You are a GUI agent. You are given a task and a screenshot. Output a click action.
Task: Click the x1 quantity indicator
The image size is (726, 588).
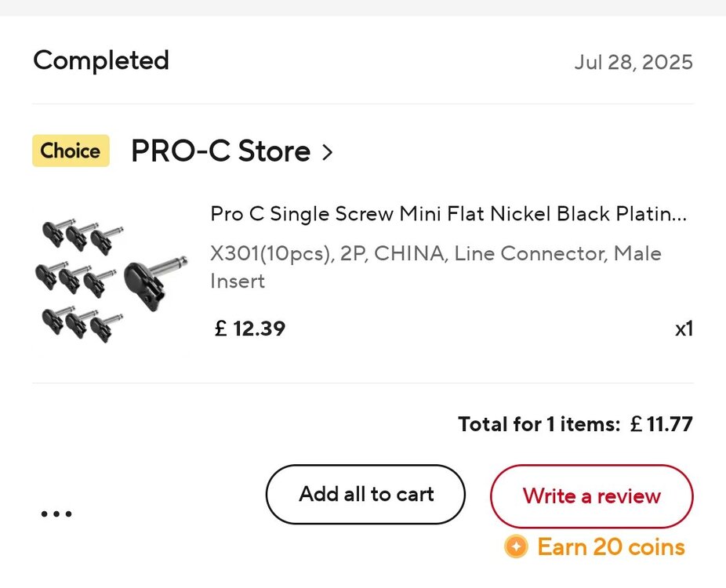[x=684, y=329]
